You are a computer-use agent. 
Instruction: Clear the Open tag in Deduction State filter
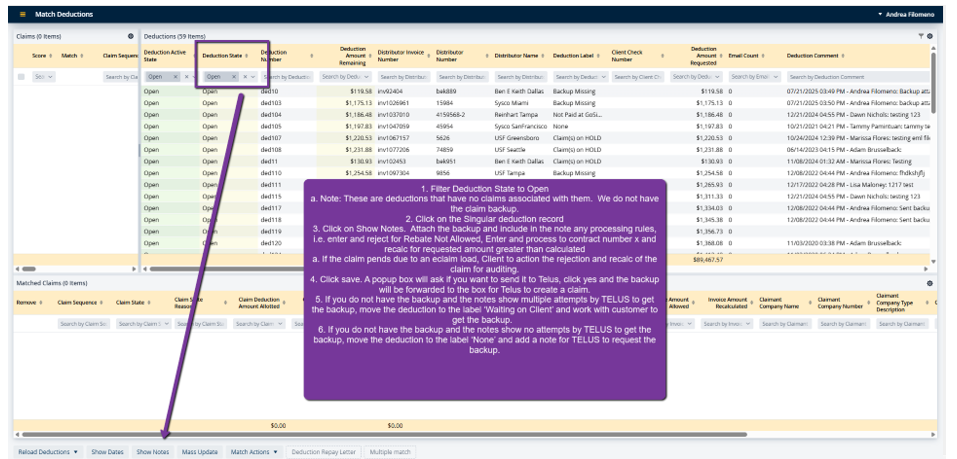click(234, 77)
